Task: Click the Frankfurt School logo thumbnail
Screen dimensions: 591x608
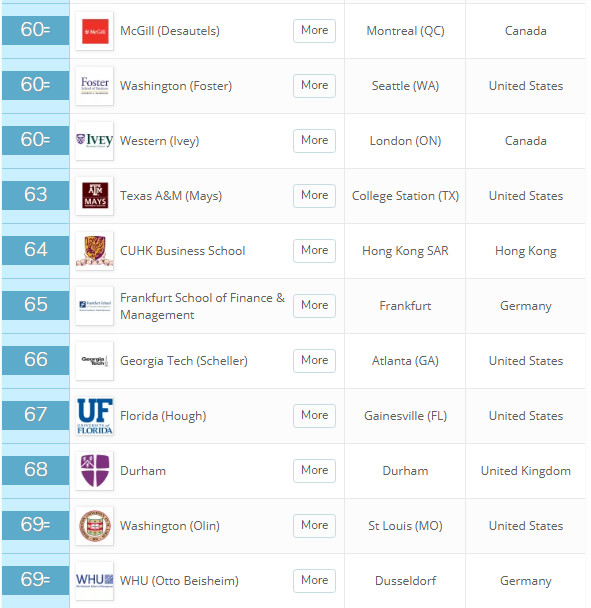Action: click(x=95, y=306)
